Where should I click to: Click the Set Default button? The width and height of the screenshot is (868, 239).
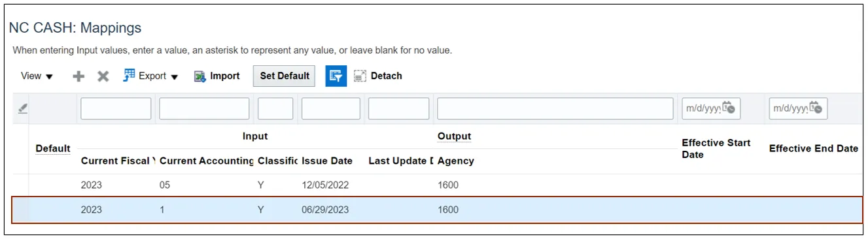[x=285, y=76]
